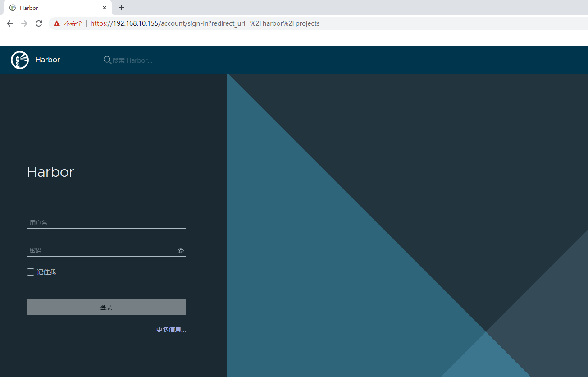Open a new browser tab with plus
The height and width of the screenshot is (377, 588).
tap(122, 8)
